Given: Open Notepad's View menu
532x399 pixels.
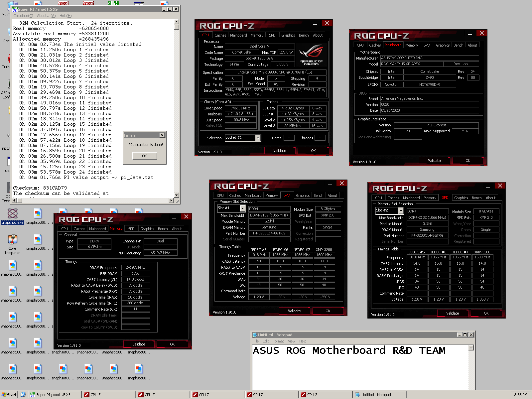Looking at the screenshot, I should point(292,341).
